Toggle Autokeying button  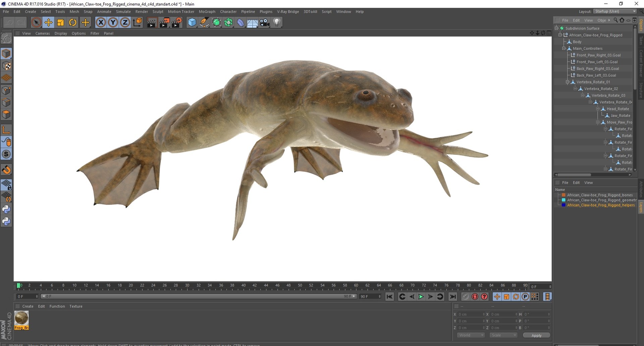(x=475, y=297)
